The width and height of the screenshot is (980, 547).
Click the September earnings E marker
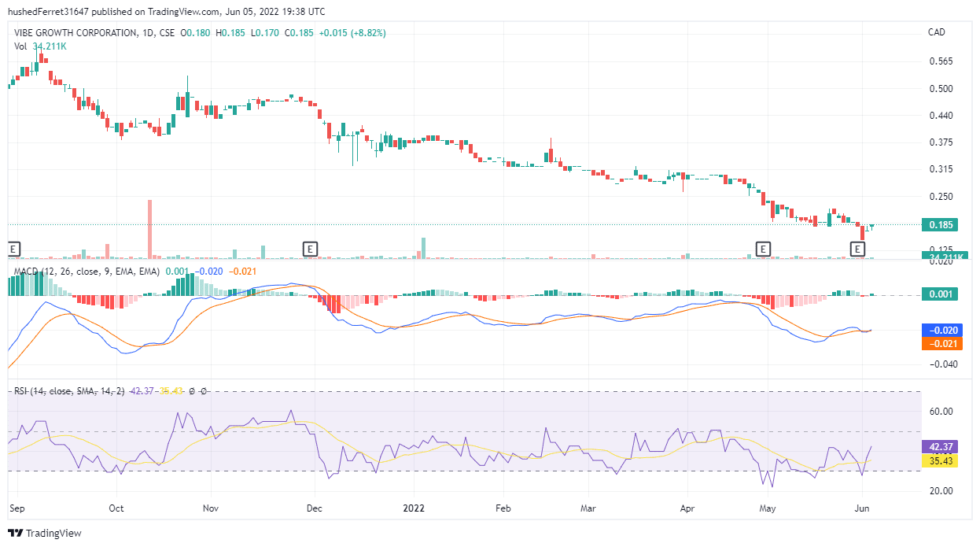pos(13,249)
